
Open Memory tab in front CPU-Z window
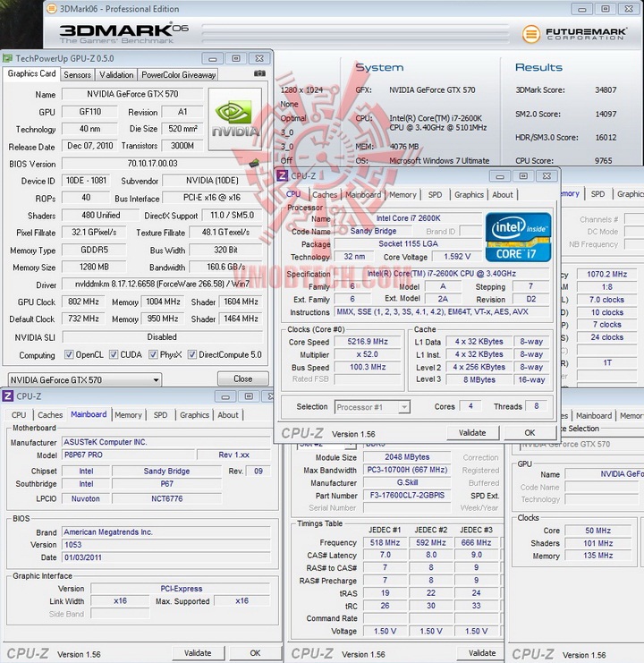tap(402, 194)
